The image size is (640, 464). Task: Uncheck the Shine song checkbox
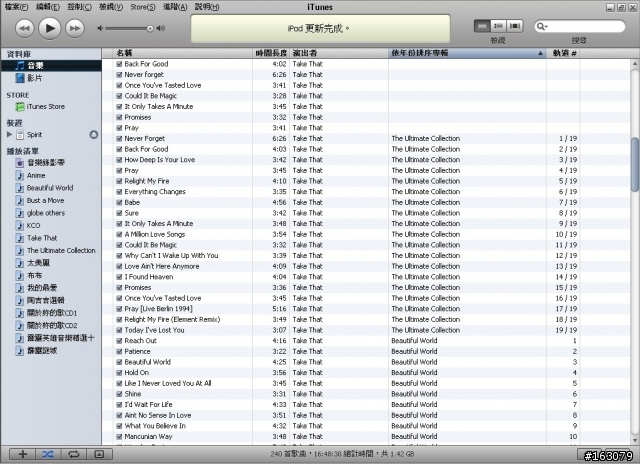coord(119,394)
